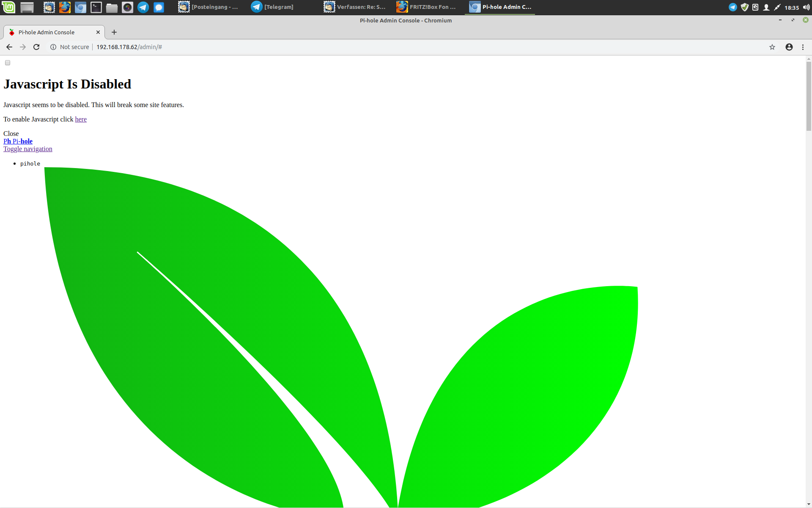Click the Show Desktop panel icon
The image size is (812, 508).
(27, 7)
